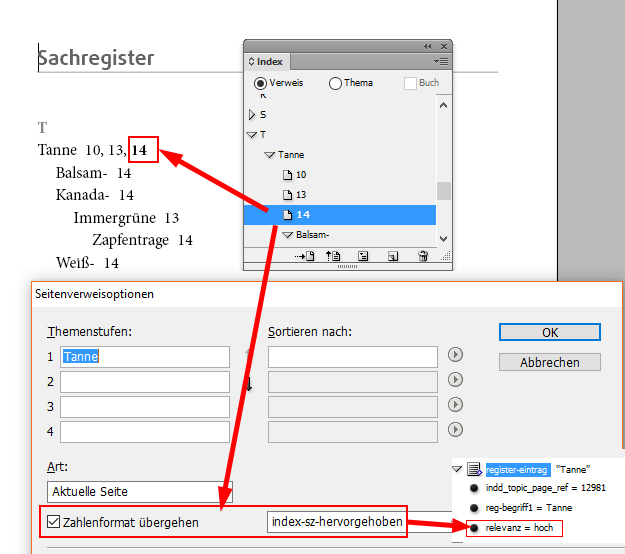This screenshot has width=625, height=554.
Task: Click the arrow button beside first sort field
Action: [456, 354]
